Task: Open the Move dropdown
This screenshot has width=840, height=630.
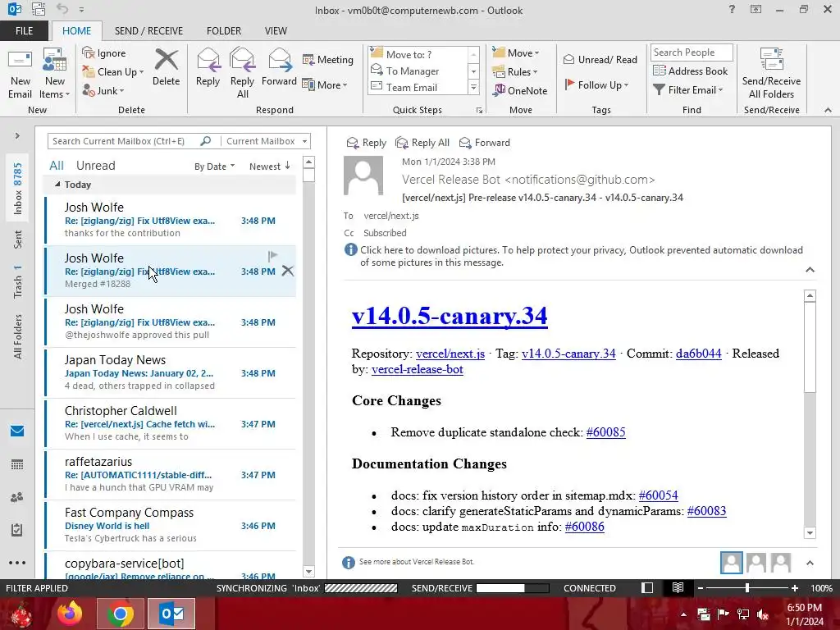Action: pyautogui.click(x=516, y=53)
